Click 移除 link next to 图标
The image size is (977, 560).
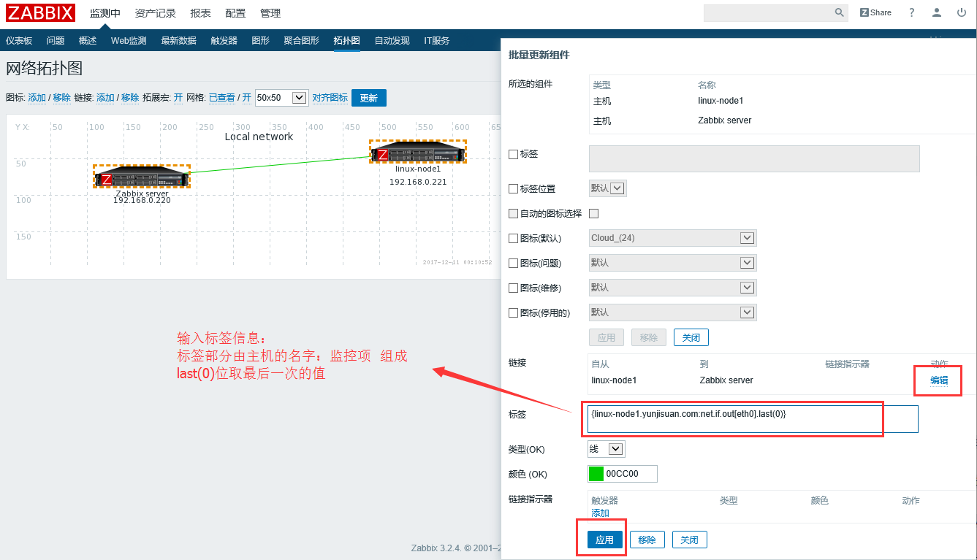[x=61, y=98]
